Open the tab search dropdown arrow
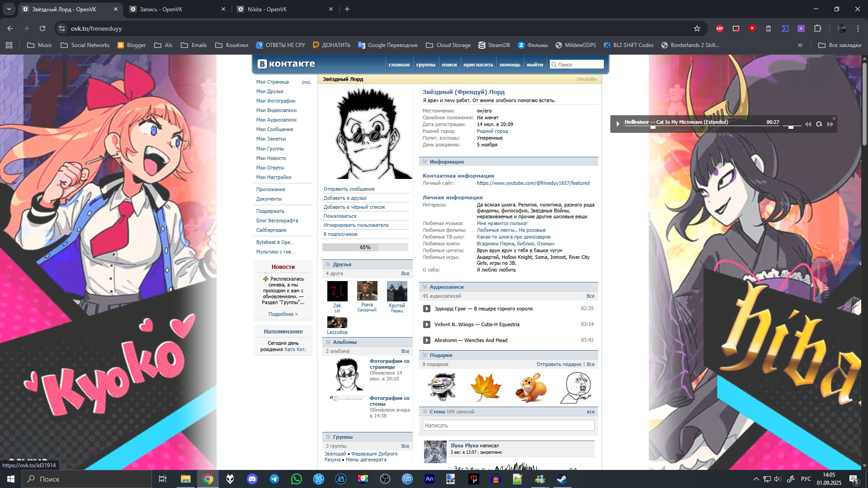This screenshot has height=488, width=868. point(9,9)
